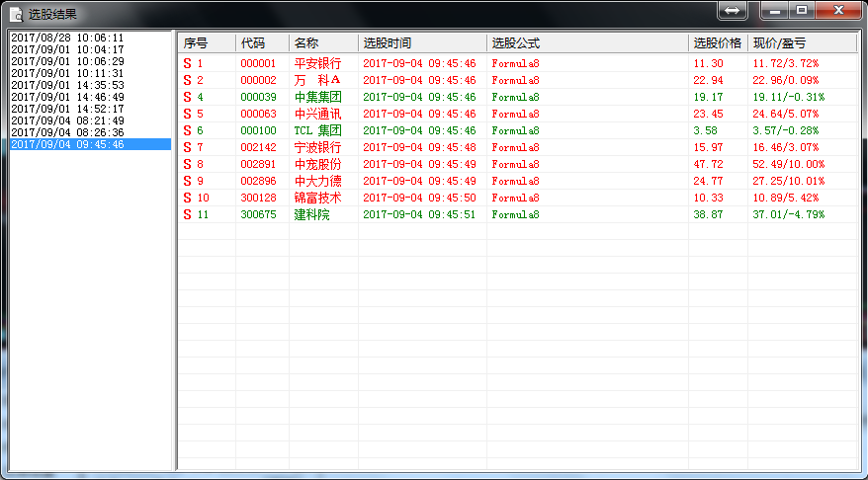Click selection price 38.87
The height and width of the screenshot is (480, 868).
tap(708, 214)
